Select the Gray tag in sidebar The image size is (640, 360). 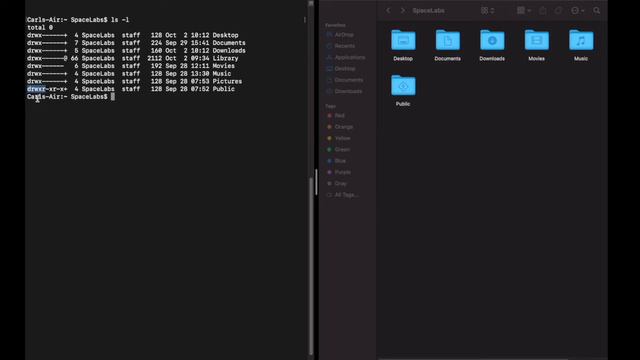[x=337, y=184]
